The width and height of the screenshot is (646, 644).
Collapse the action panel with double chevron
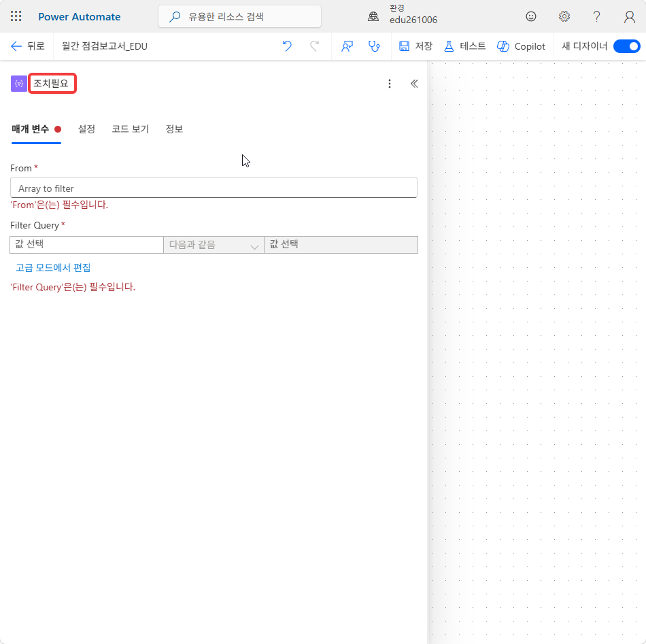[414, 84]
